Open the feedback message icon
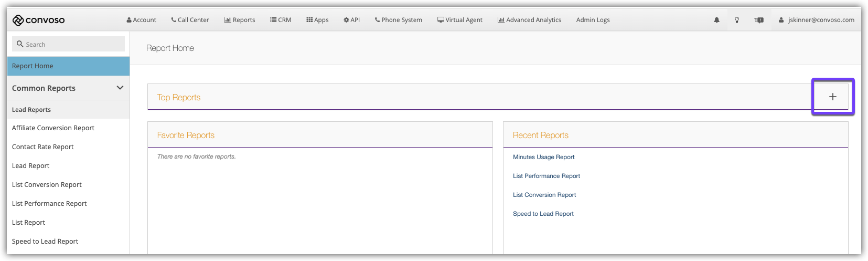 pos(759,20)
